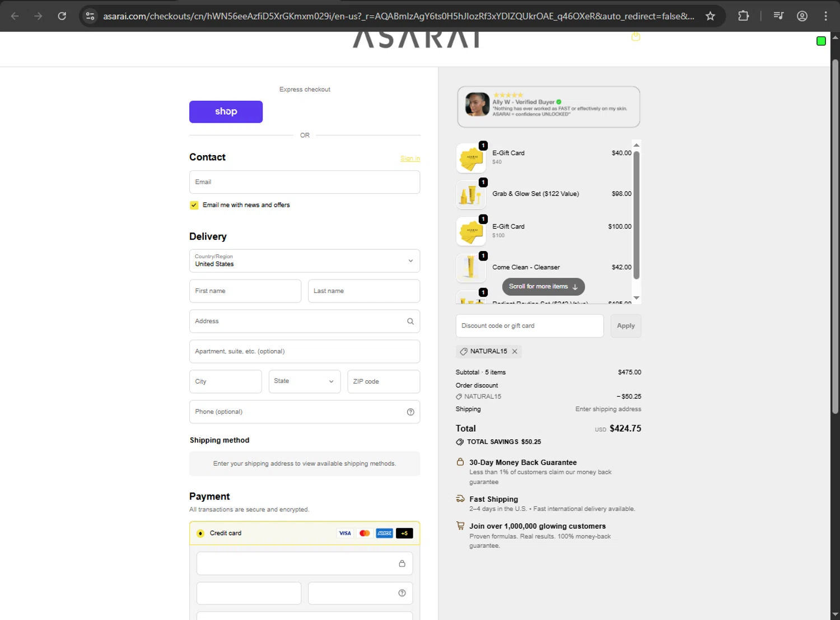Click the Mastercard logo
This screenshot has width=840, height=620.
(x=365, y=533)
